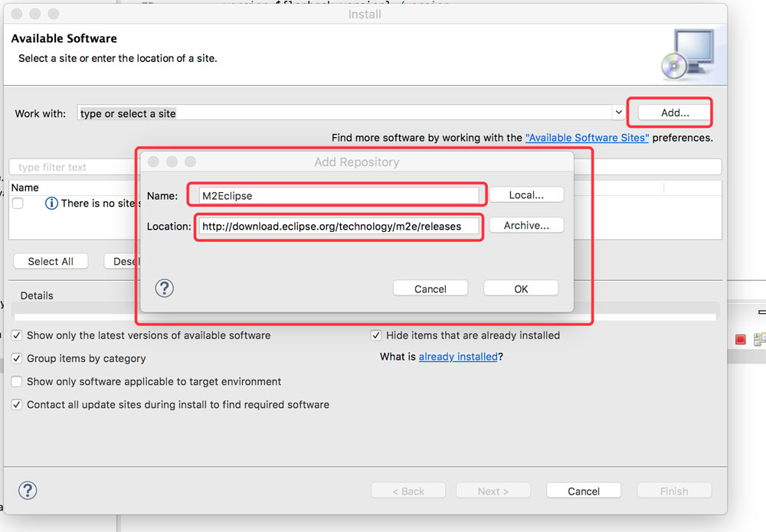
Task: Click the Archive... button
Action: pos(526,224)
